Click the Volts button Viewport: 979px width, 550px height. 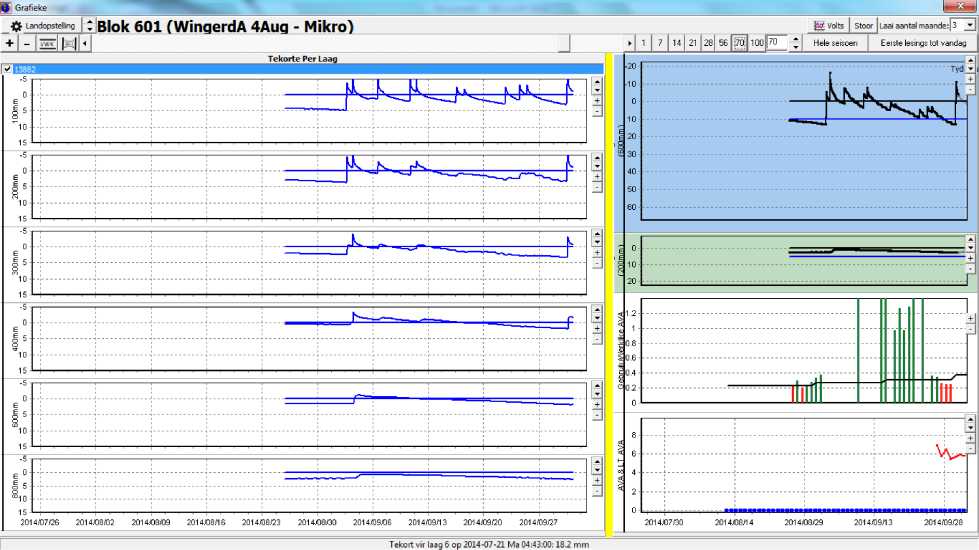[x=829, y=26]
